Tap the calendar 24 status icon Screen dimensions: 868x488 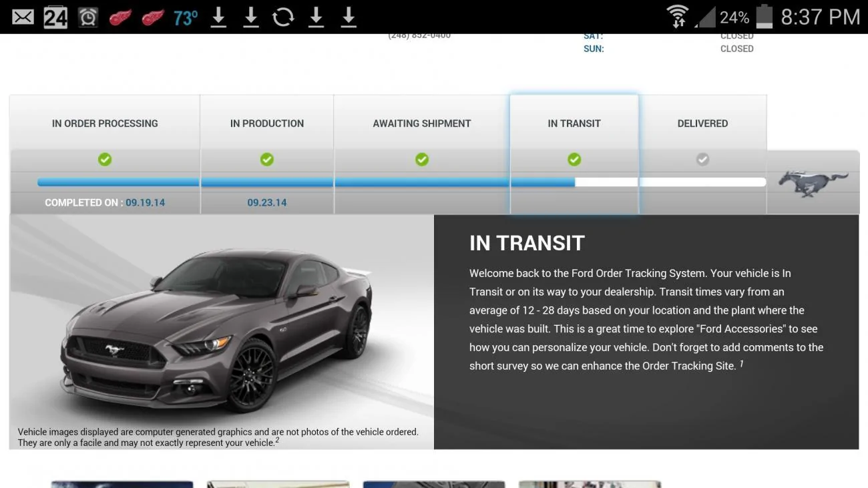[x=55, y=17]
